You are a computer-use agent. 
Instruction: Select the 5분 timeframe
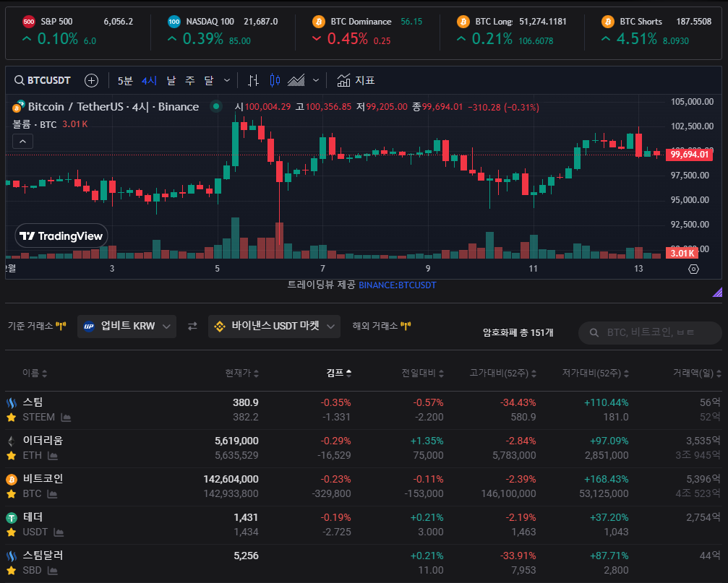point(125,81)
